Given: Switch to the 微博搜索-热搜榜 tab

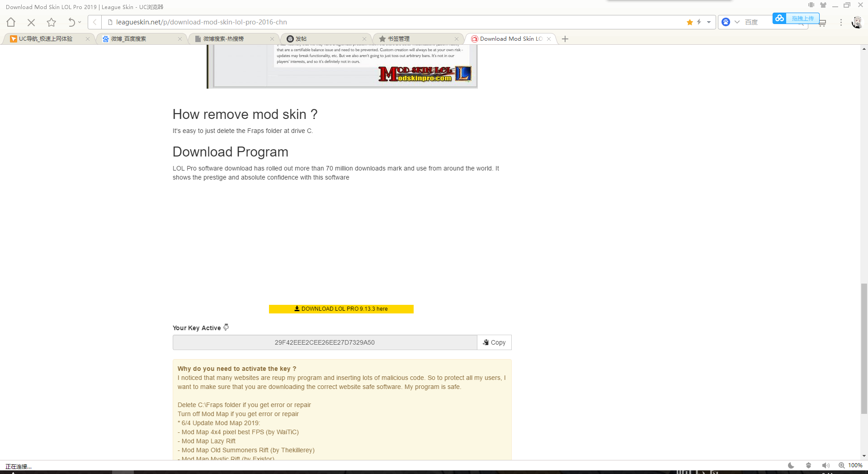Looking at the screenshot, I should pyautogui.click(x=223, y=39).
